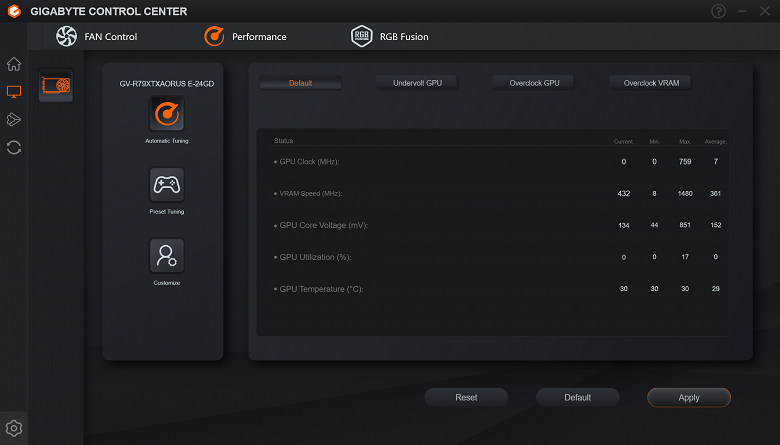Click VRAM Speed average value 361
780x445 pixels.
pos(715,193)
